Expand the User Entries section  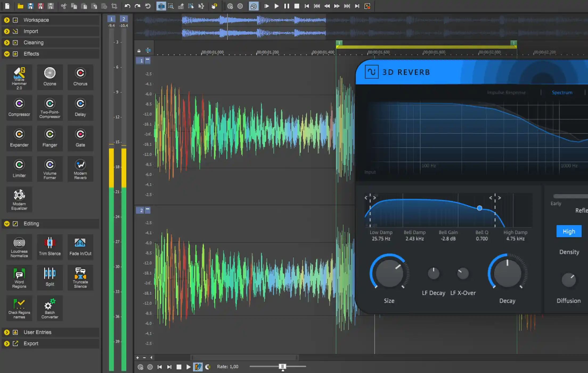[x=7, y=332]
